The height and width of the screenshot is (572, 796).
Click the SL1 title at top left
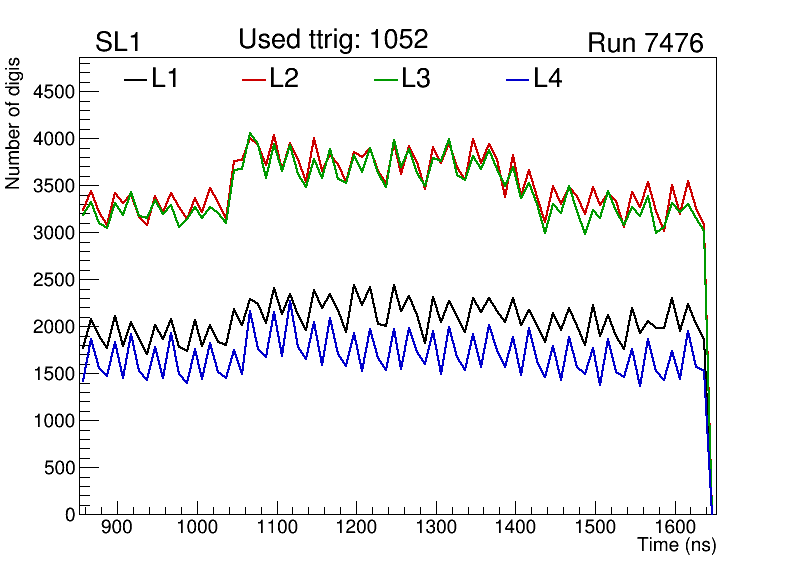118,43
